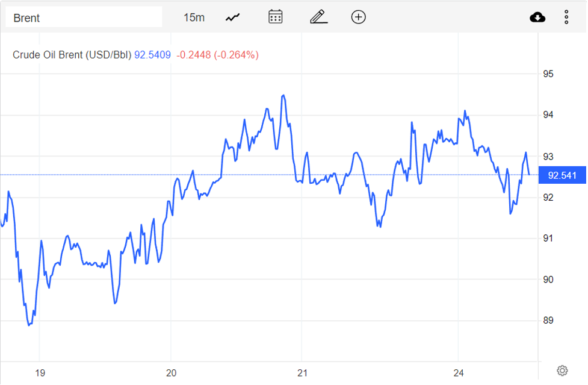Viewport: 588px width, 385px height.
Task: Click the Crude Oil Brent (USD/Bbl) legend label
Action: point(72,55)
